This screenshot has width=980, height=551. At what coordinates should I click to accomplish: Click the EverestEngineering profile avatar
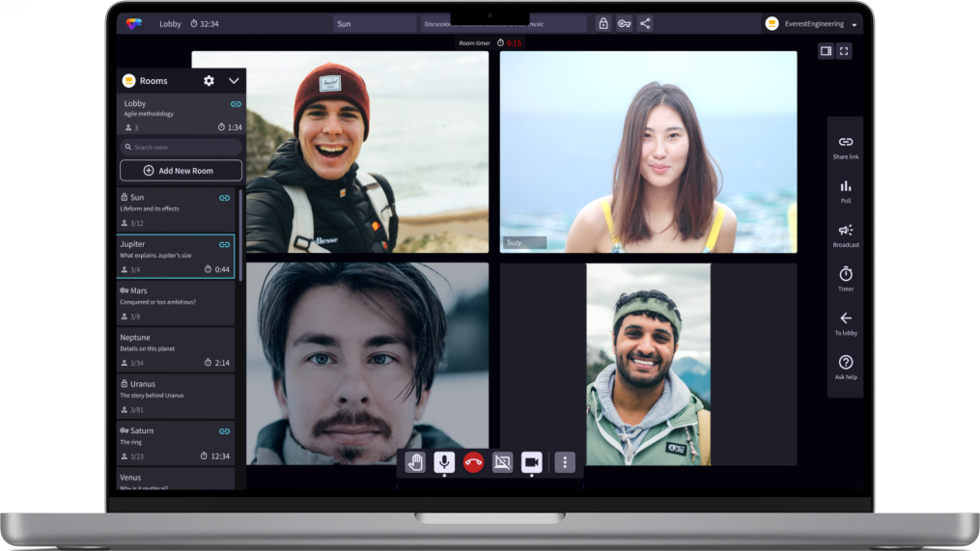771,24
